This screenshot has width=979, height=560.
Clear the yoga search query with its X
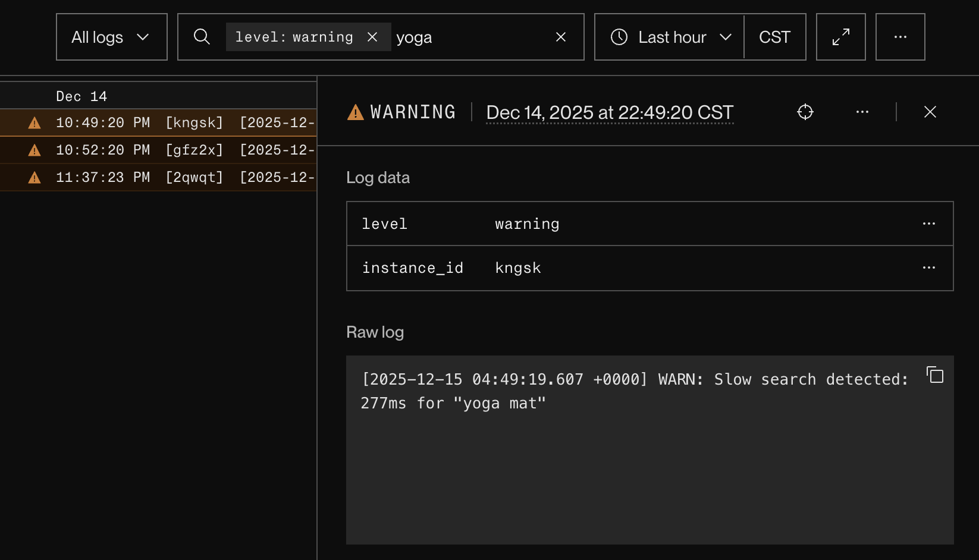pos(560,37)
